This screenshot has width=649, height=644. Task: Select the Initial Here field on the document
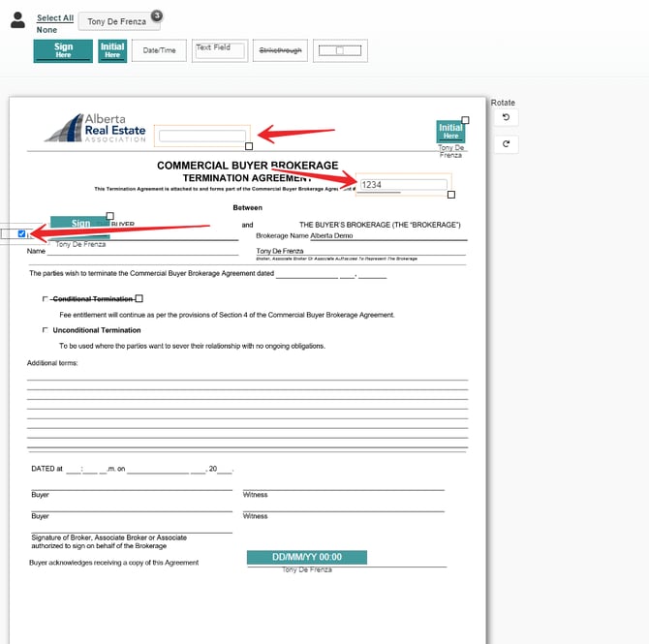coord(450,132)
